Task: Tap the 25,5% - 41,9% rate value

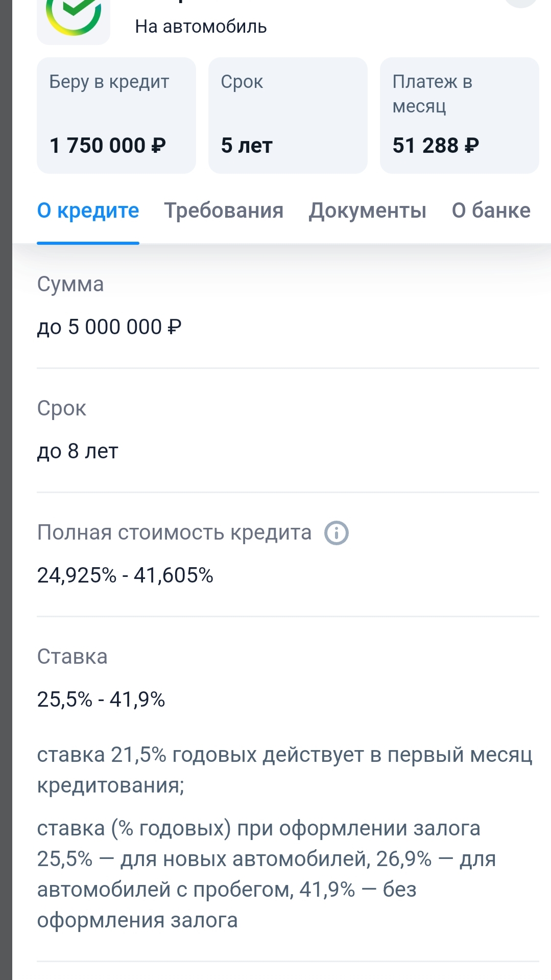Action: [x=101, y=699]
